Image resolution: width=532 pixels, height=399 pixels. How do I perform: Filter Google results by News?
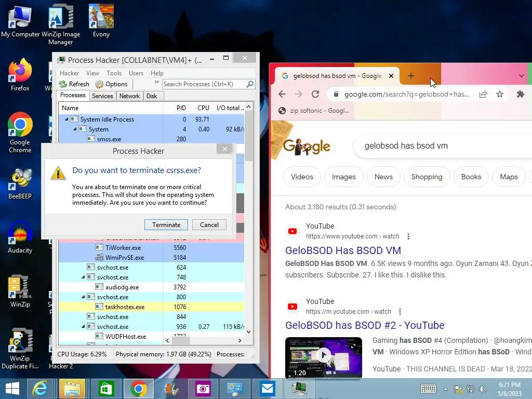[383, 177]
